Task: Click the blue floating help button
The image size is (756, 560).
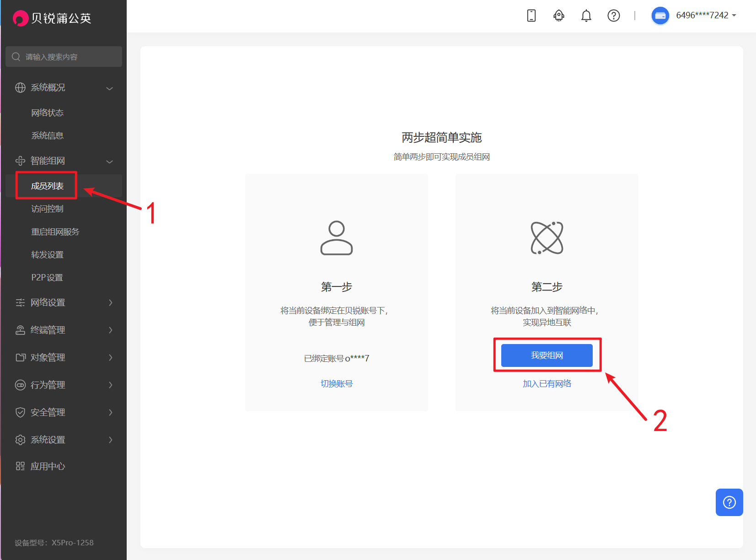Action: (729, 502)
